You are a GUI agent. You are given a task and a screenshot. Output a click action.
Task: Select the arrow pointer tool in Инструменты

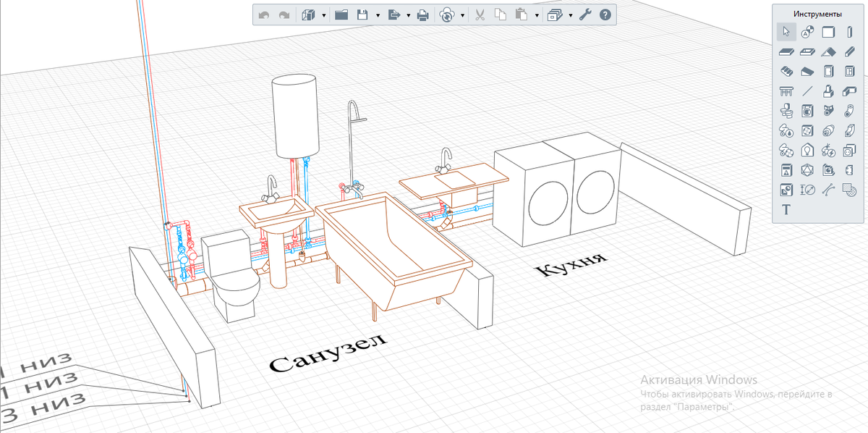786,31
